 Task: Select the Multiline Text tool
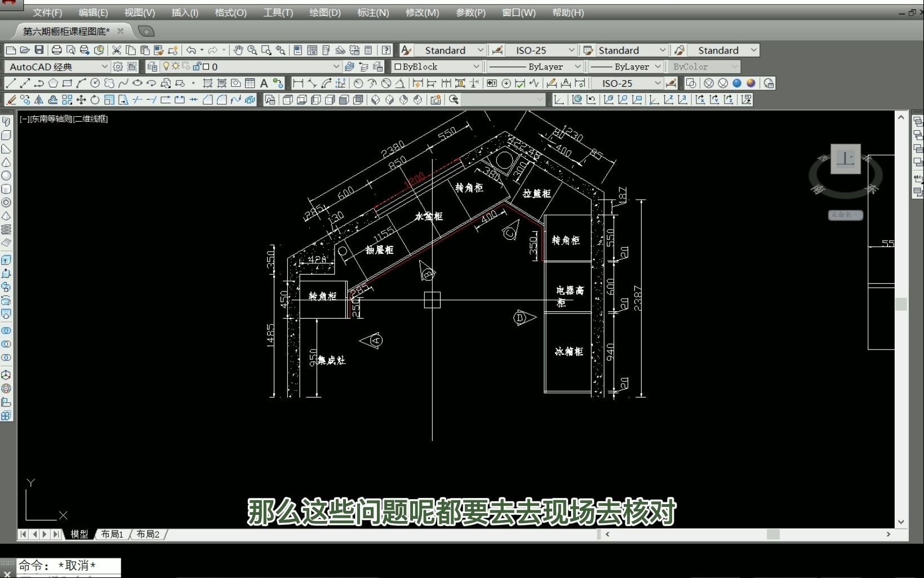click(x=264, y=83)
